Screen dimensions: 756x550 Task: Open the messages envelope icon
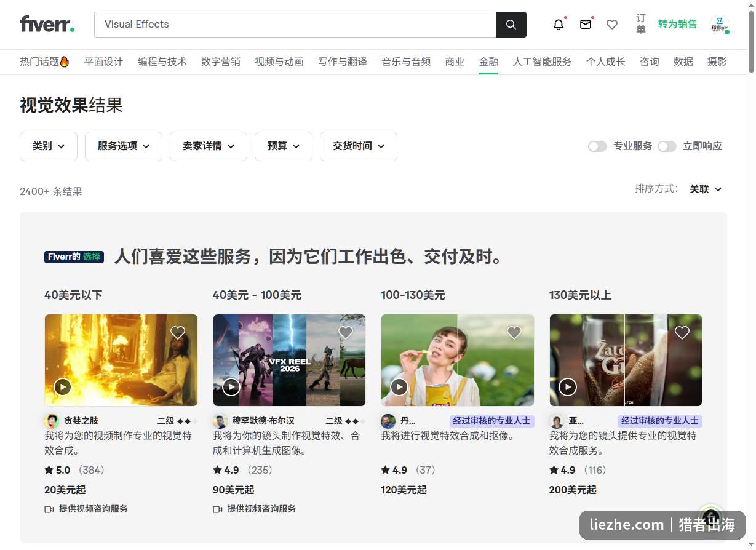586,25
